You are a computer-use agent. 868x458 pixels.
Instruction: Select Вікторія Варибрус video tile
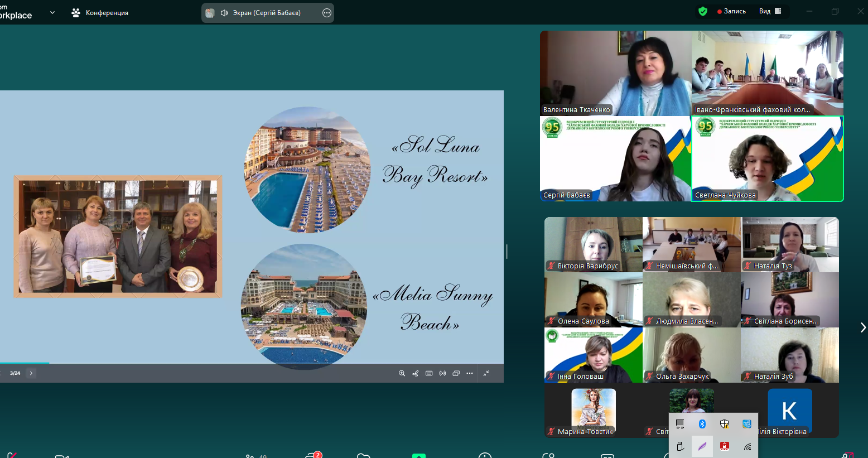coord(594,244)
